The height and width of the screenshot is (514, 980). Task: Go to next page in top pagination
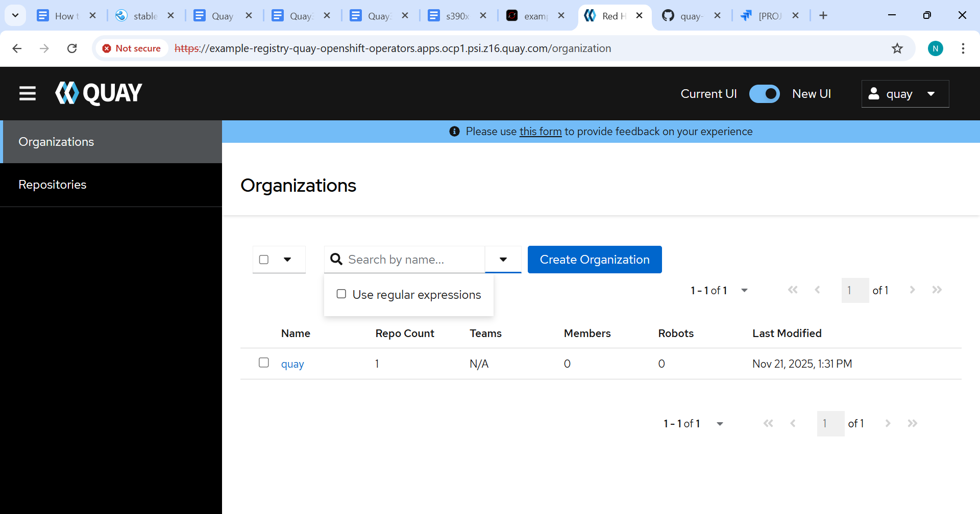click(912, 290)
